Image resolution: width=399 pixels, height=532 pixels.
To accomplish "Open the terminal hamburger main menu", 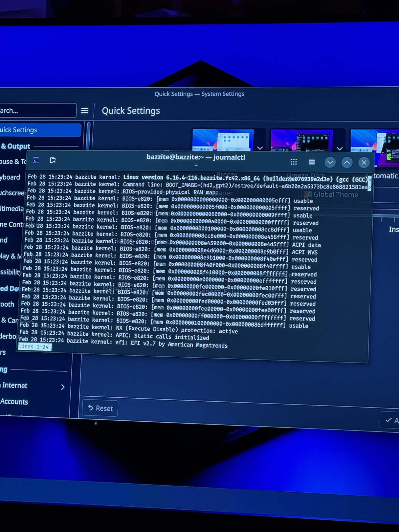I will pos(312,162).
